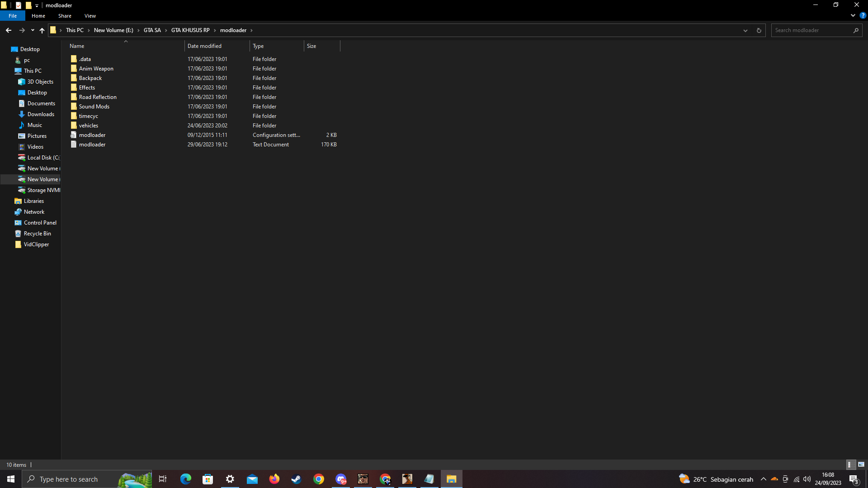Image resolution: width=868 pixels, height=488 pixels.
Task: Switch to large icons view
Action: (861, 465)
